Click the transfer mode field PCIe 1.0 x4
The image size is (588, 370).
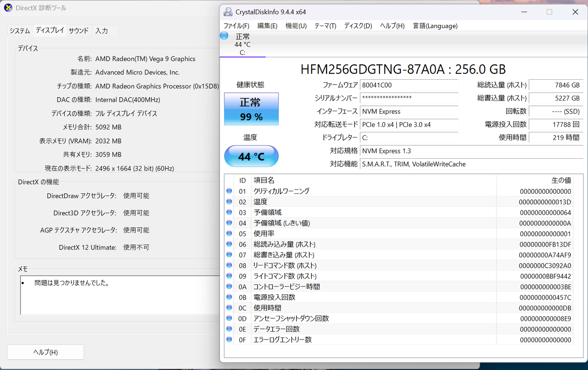pyautogui.click(x=409, y=125)
